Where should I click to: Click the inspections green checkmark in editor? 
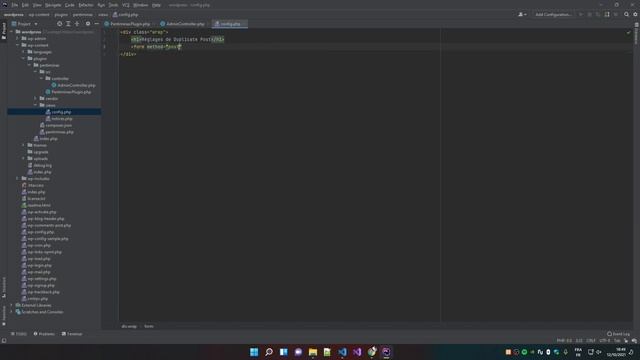[629, 32]
